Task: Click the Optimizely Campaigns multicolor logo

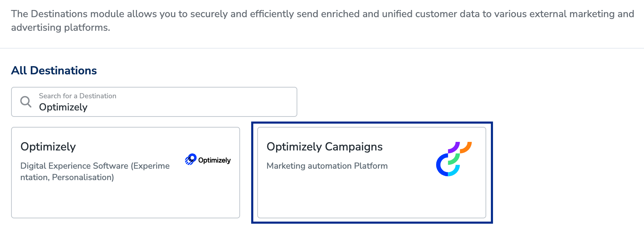Action: click(x=454, y=159)
